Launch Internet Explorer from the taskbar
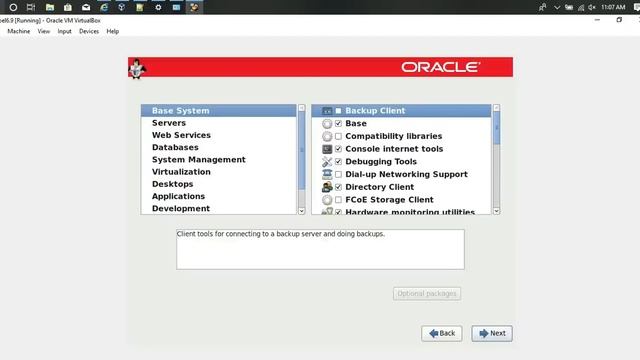Screen dimensions: 640x360 104,7
